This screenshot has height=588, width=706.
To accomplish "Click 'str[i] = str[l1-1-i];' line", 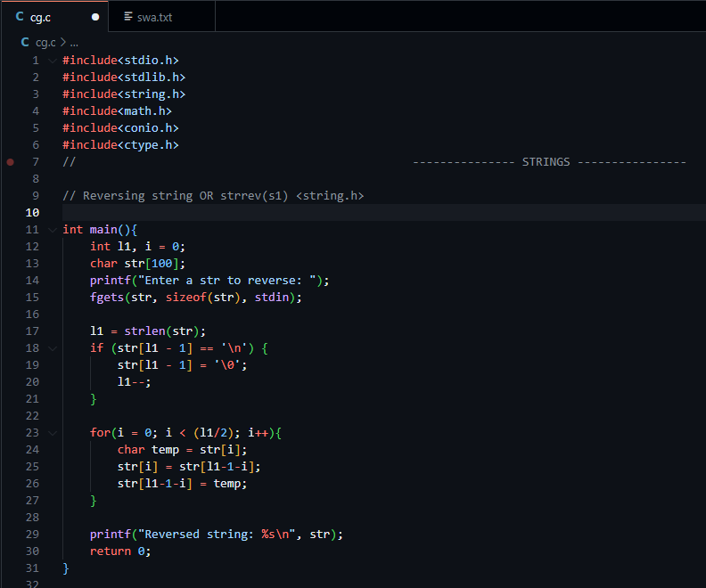I will pyautogui.click(x=189, y=467).
